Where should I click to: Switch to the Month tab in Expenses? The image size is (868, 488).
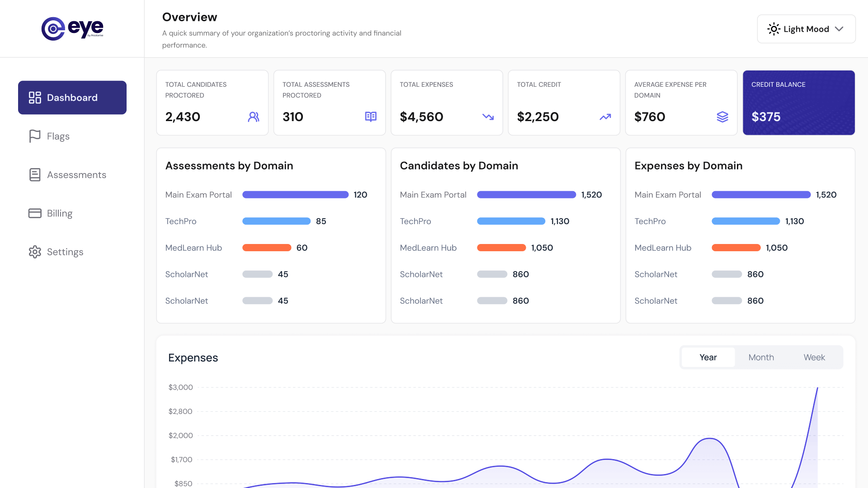[761, 357]
